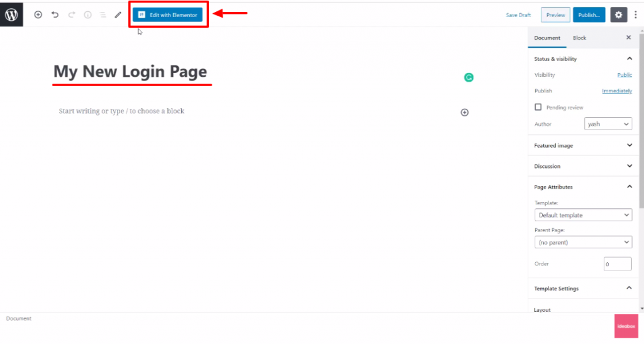The width and height of the screenshot is (644, 344).
Task: Switch to the Block tab
Action: 579,38
